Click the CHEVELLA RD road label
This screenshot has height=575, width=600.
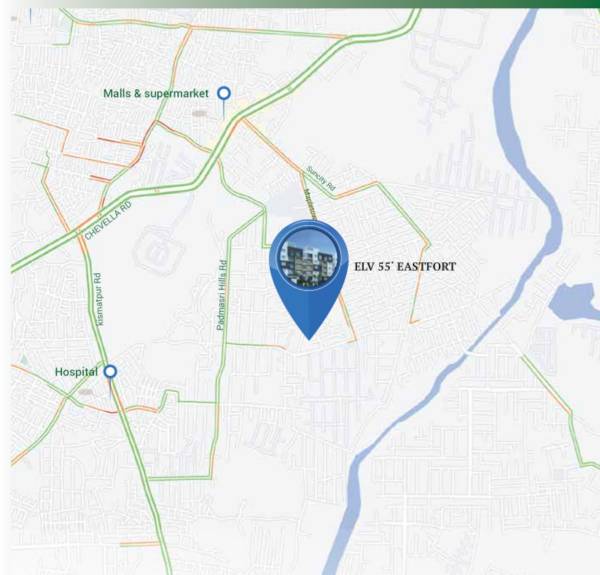click(x=108, y=220)
